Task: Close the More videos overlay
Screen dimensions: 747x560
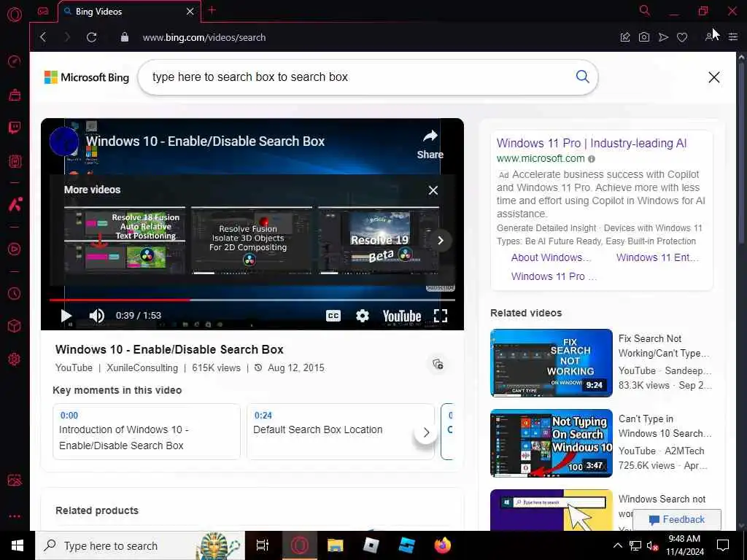Action: (433, 190)
